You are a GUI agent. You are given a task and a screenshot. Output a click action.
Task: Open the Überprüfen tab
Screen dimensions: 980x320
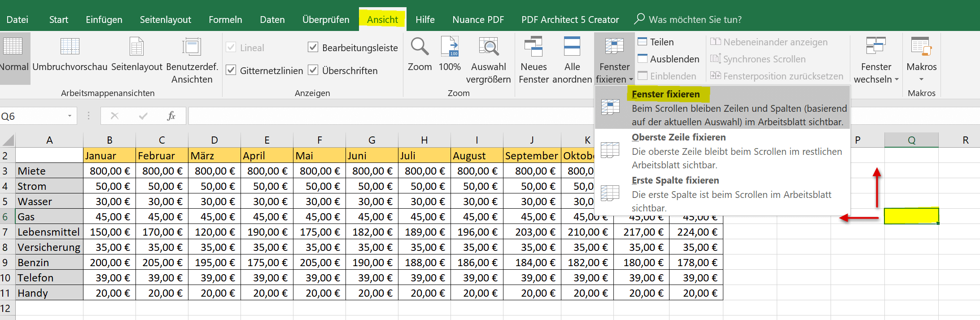coord(326,20)
